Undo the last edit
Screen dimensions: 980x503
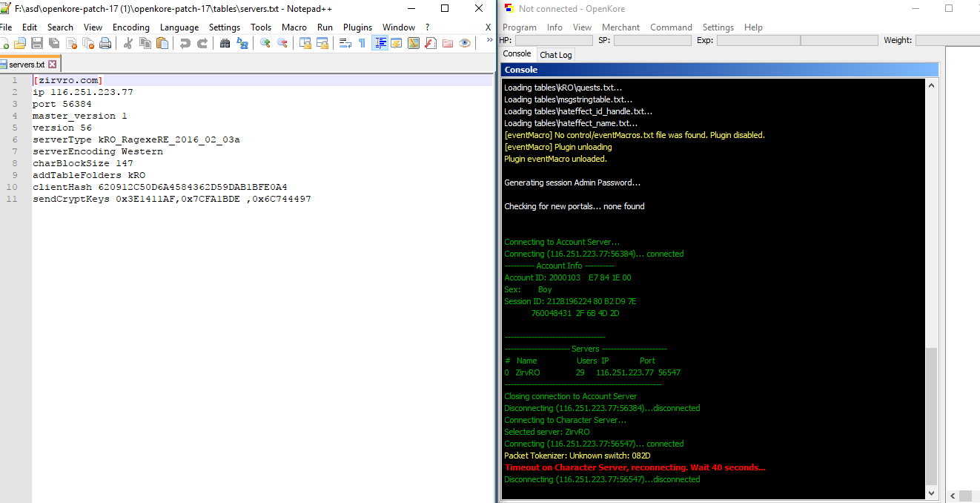coord(185,44)
